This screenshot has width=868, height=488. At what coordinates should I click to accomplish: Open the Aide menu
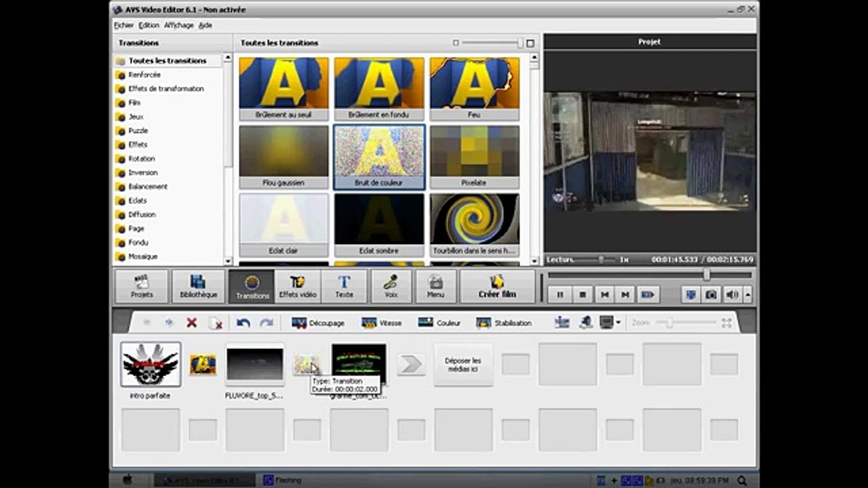coord(205,25)
